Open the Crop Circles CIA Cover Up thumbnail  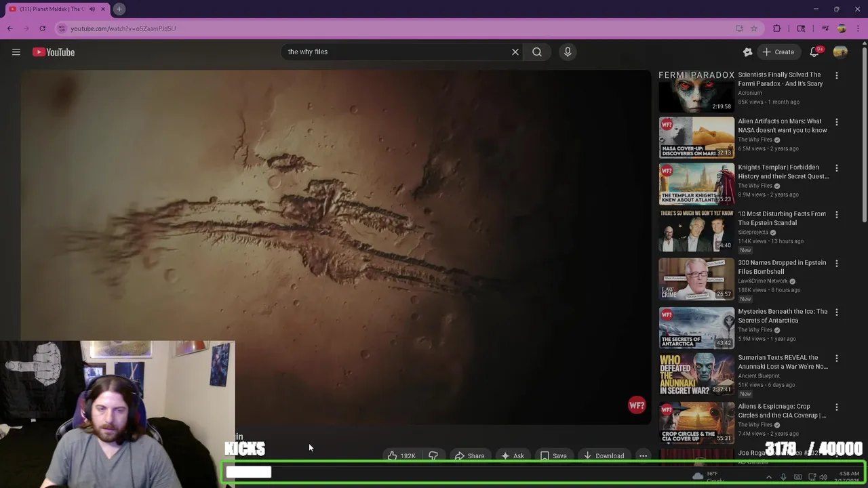coord(696,423)
